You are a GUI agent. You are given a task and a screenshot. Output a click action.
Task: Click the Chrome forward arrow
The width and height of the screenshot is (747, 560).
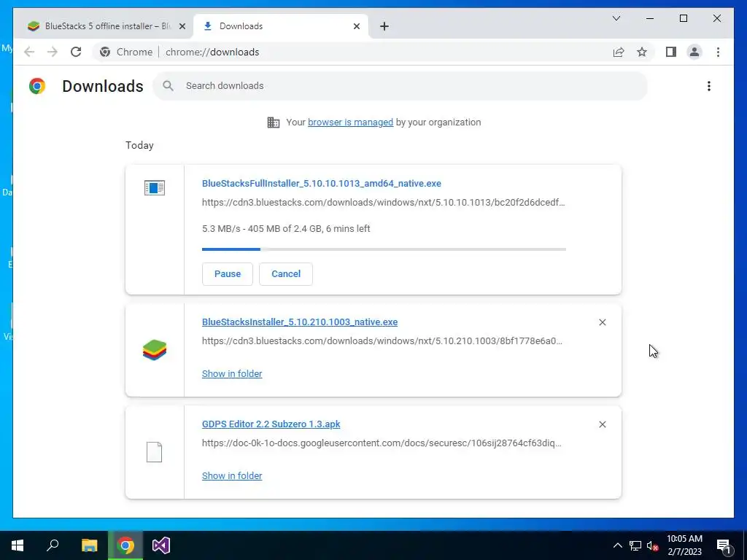tap(53, 52)
